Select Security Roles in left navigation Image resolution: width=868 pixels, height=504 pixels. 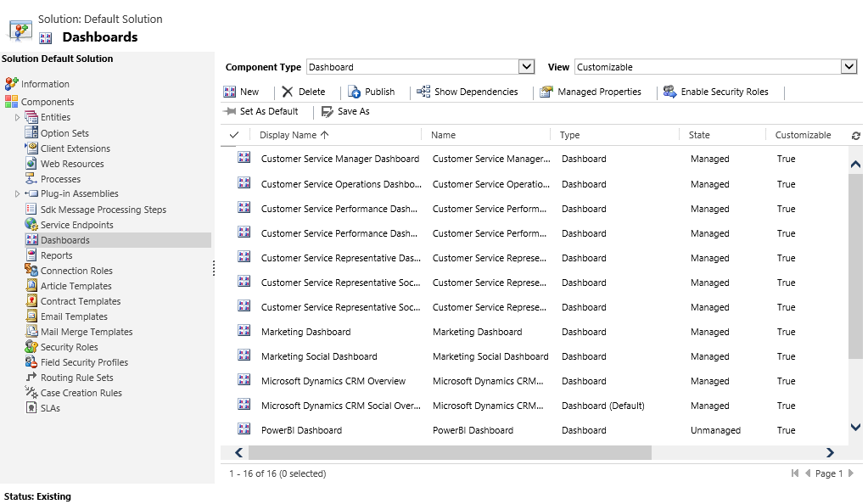69,347
